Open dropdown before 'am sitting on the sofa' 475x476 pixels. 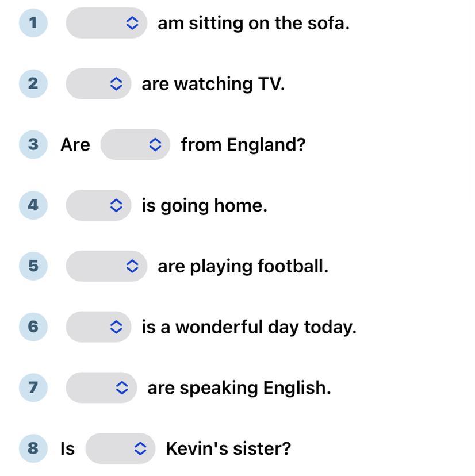click(x=106, y=23)
